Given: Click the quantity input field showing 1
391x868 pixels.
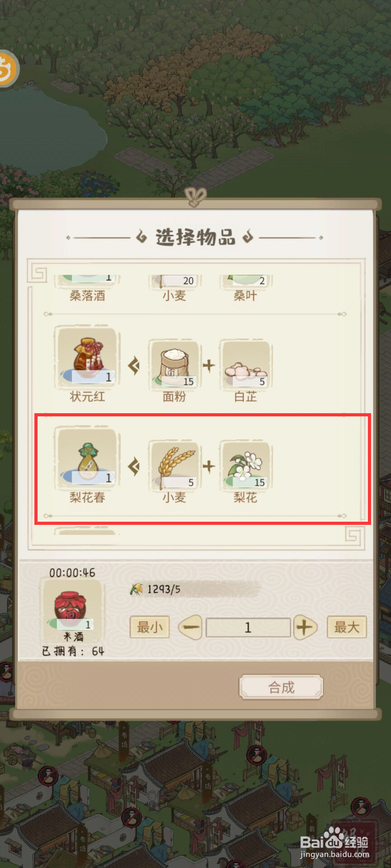Looking at the screenshot, I should (x=248, y=627).
